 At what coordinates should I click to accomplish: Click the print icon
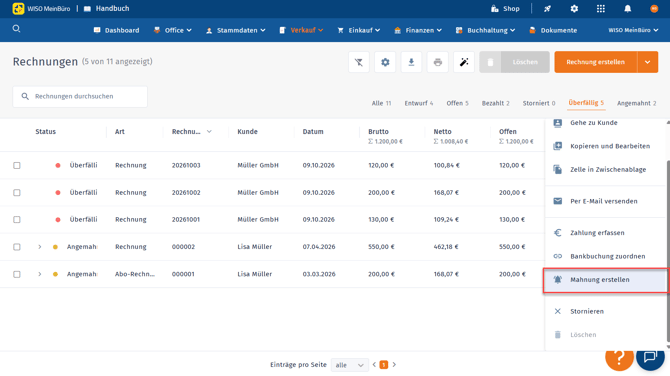(438, 62)
